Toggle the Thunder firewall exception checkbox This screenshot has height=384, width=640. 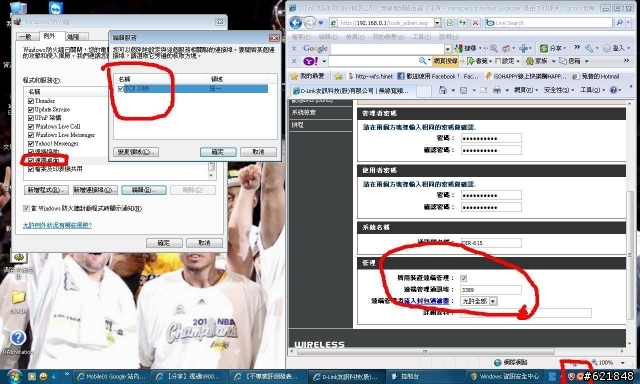tap(31, 101)
